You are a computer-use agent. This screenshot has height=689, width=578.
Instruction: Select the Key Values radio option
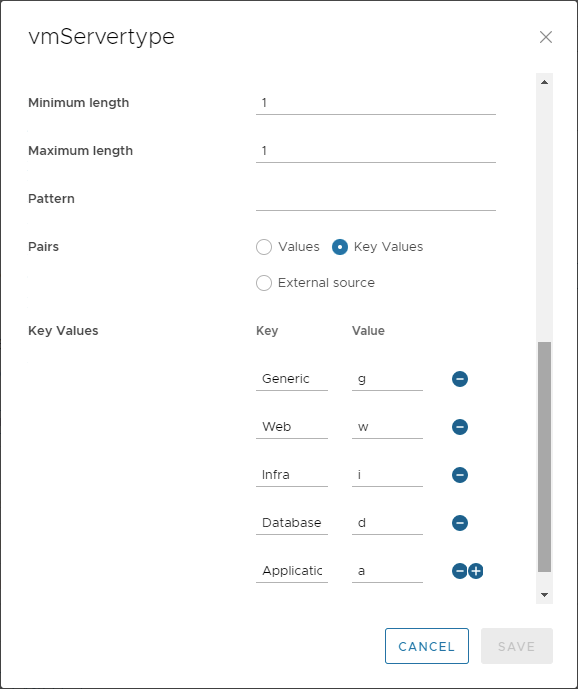point(340,247)
